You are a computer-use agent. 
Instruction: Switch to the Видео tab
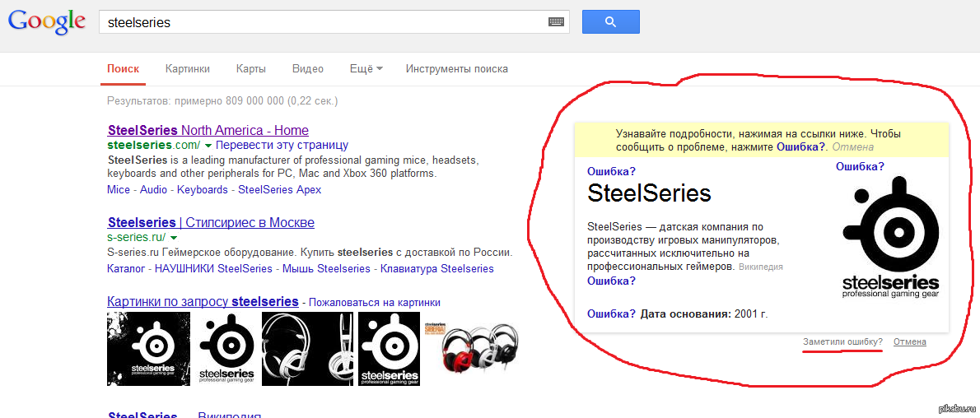[x=307, y=69]
